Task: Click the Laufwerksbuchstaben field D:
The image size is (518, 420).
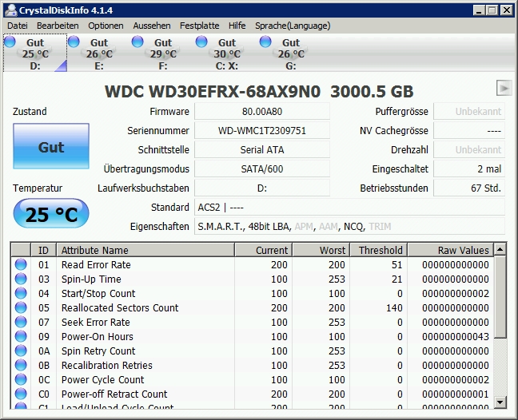Action: [262, 188]
